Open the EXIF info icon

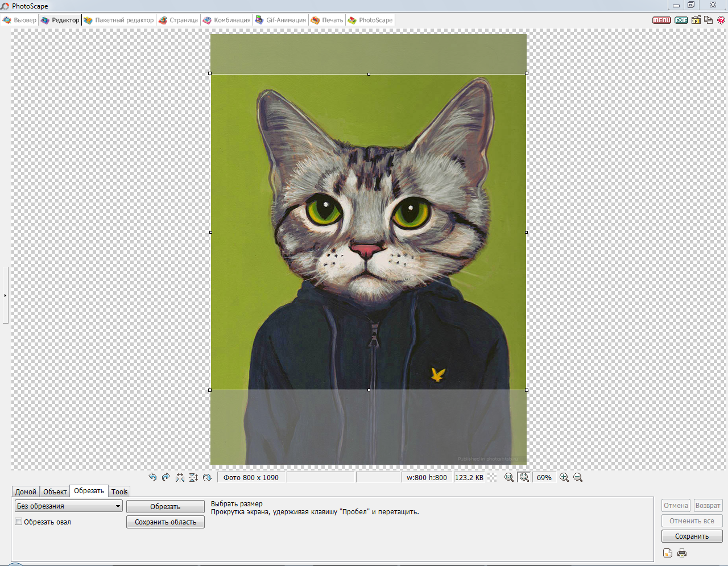click(x=681, y=20)
